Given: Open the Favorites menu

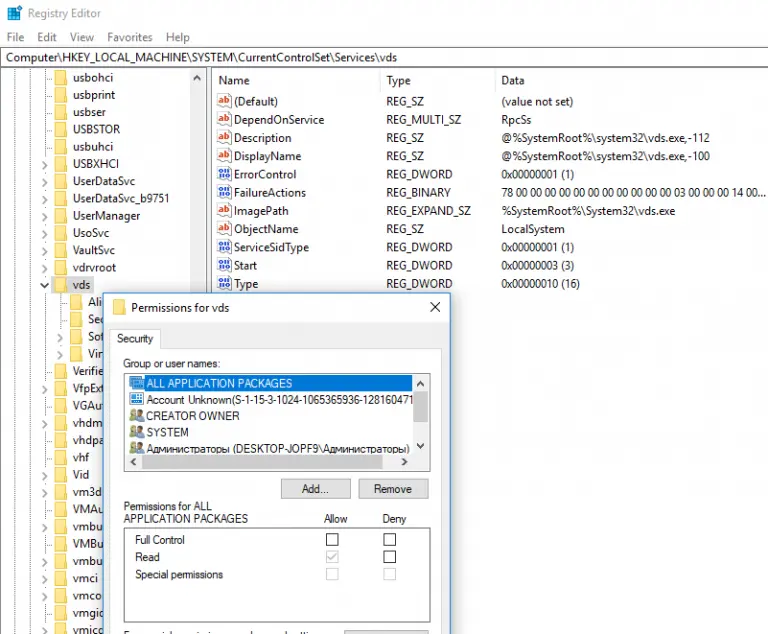Looking at the screenshot, I should [x=130, y=37].
